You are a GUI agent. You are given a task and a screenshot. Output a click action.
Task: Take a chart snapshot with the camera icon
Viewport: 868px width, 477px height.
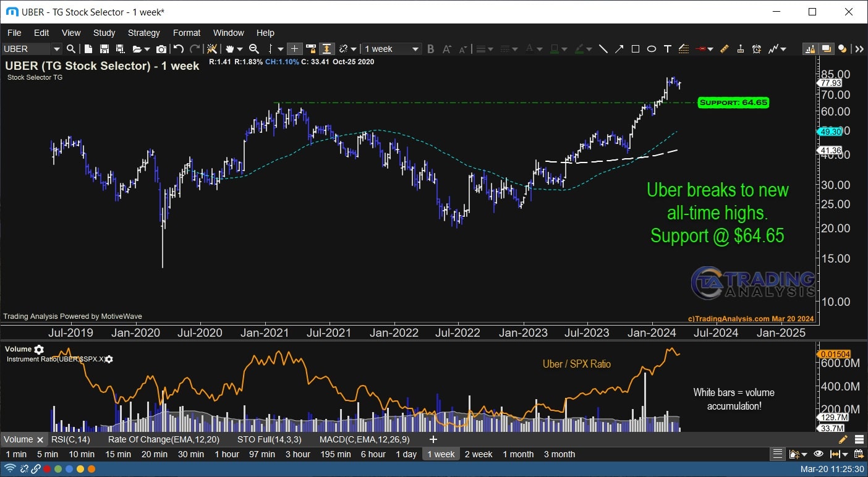tap(161, 49)
